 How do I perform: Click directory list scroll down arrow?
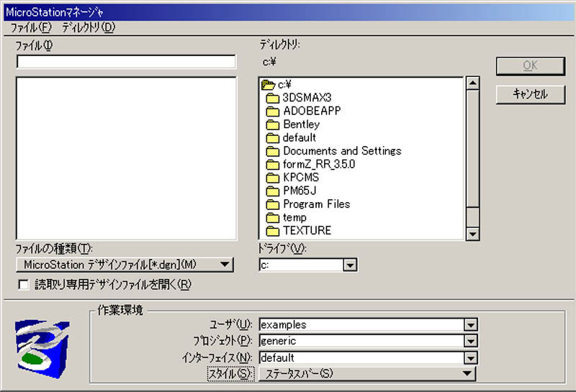point(472,234)
